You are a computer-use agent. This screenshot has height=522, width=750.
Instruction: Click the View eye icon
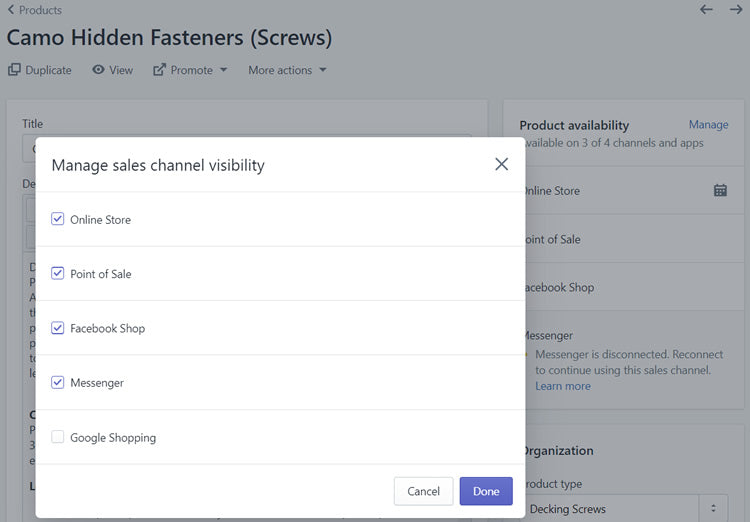click(x=98, y=70)
